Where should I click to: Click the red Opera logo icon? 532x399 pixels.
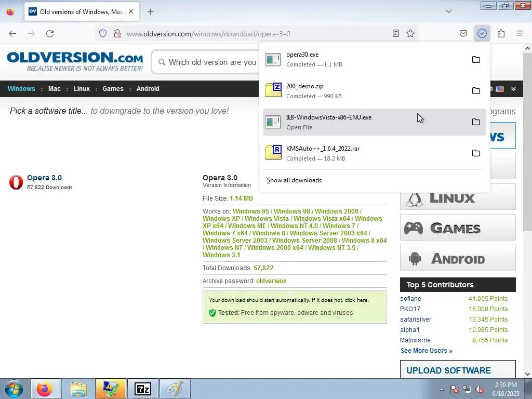16,182
